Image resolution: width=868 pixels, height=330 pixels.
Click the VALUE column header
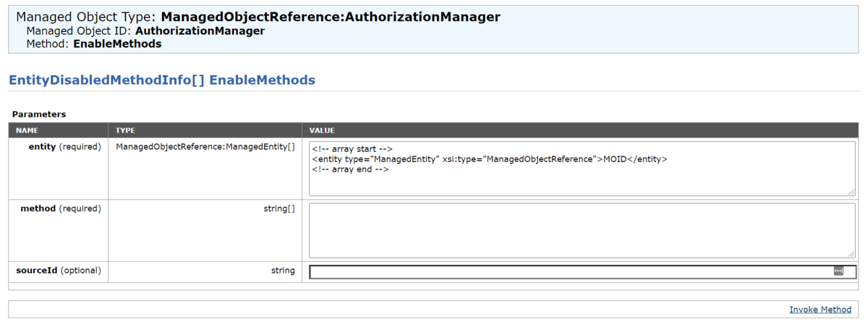pos(322,130)
